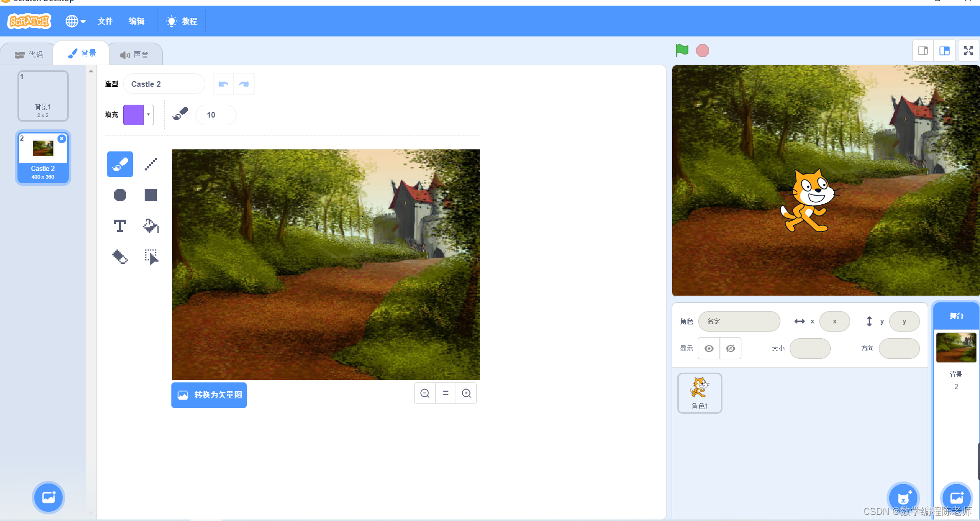Click the costume name field Castle 2

tap(164, 84)
